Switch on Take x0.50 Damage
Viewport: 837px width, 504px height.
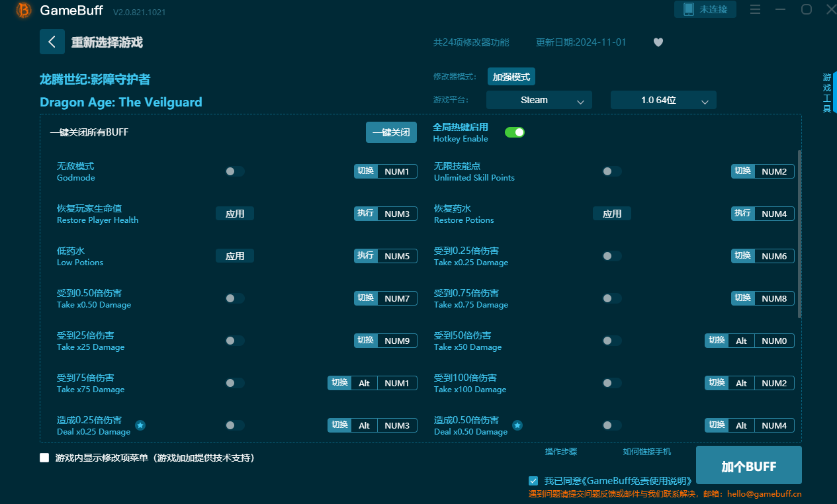tap(235, 298)
